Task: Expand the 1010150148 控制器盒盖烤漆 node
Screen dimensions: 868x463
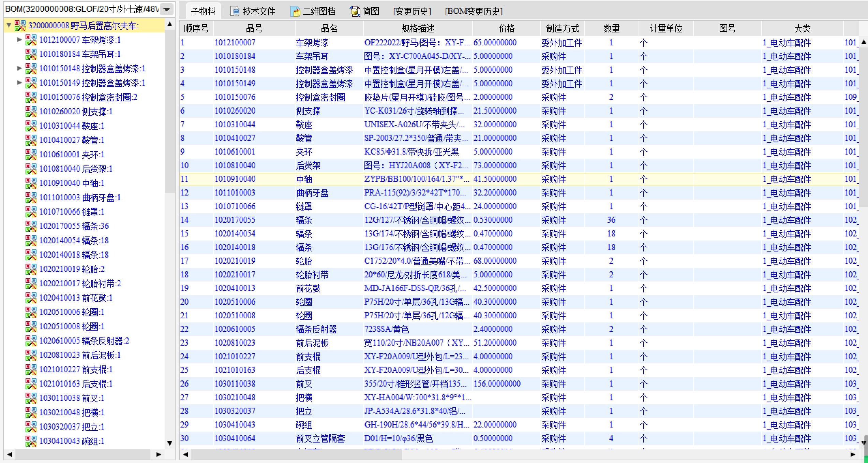Action: click(x=19, y=69)
